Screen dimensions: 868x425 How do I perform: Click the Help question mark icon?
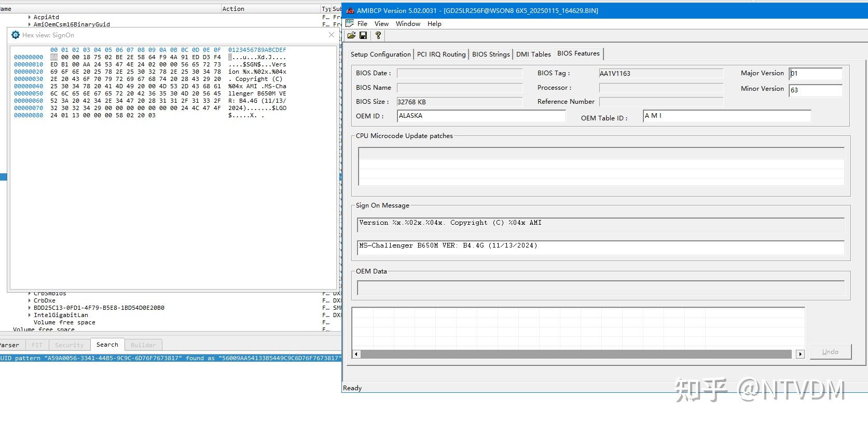[378, 35]
